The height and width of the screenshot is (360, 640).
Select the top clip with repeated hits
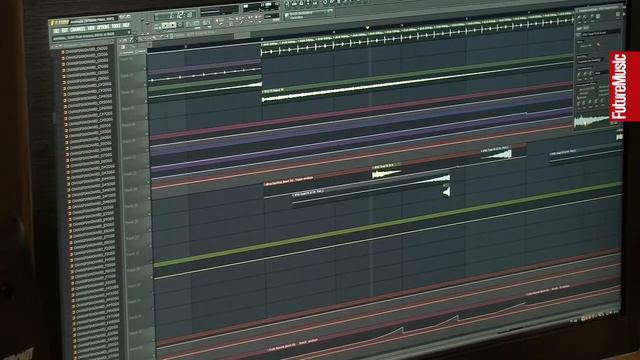coord(417,33)
